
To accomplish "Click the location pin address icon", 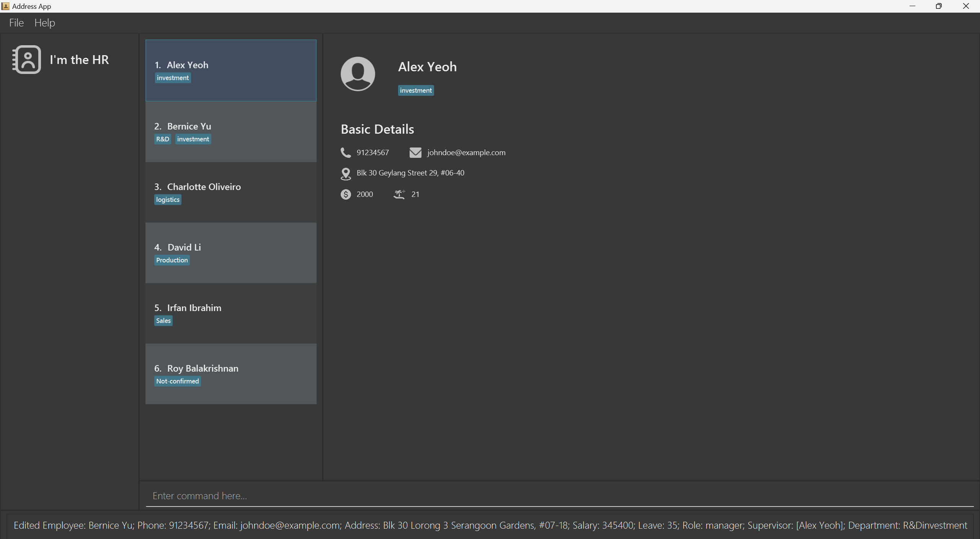I will point(345,174).
